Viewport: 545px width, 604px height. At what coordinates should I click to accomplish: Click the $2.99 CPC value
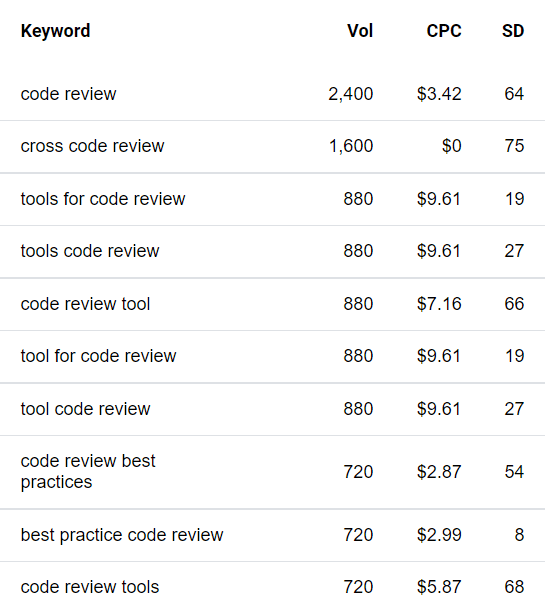(x=439, y=535)
